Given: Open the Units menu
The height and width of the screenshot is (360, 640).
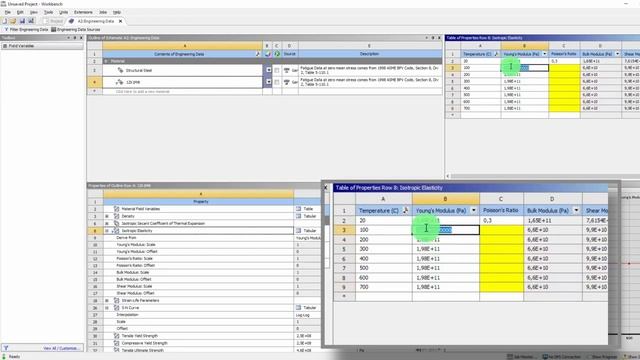Looking at the screenshot, I should coord(63,12).
